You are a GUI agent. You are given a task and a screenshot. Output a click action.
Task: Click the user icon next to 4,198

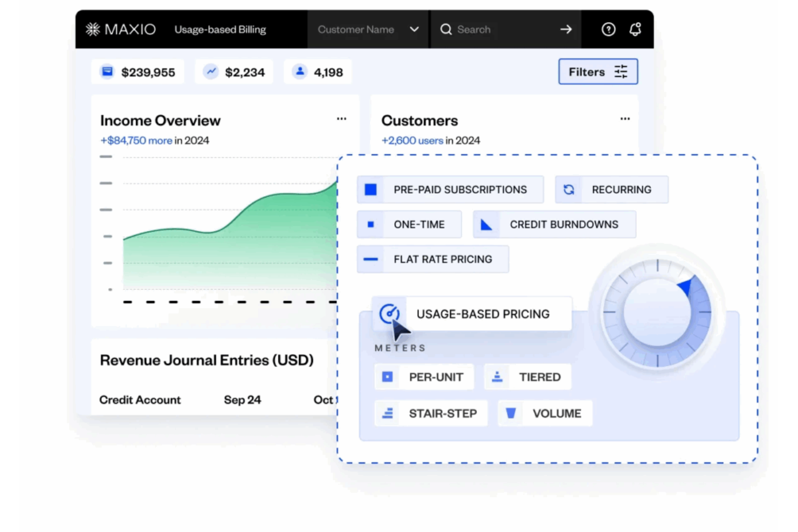[x=300, y=71]
